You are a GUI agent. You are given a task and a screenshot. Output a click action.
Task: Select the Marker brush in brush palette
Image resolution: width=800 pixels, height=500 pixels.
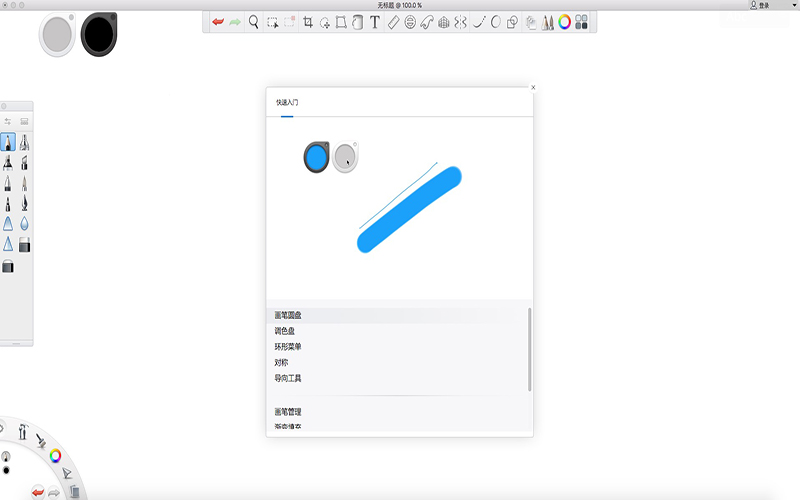click(8, 163)
